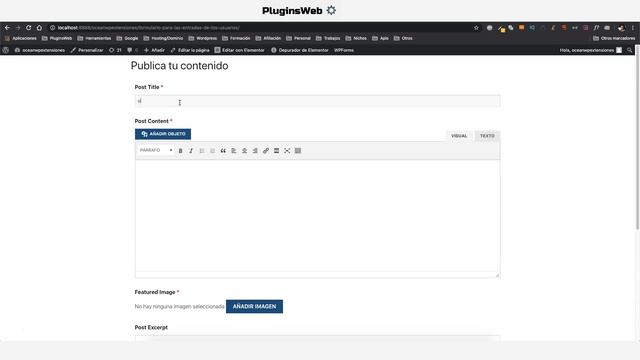This screenshot has width=640, height=360.
Task: Click the WordPress logo in admin bar
Action: click(6, 50)
